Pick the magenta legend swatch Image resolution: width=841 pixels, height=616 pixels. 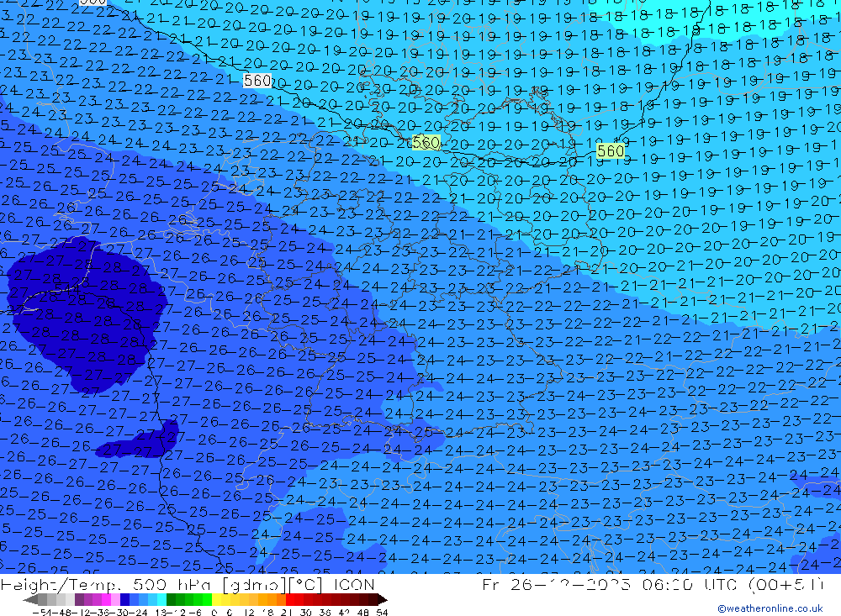pos(107,599)
